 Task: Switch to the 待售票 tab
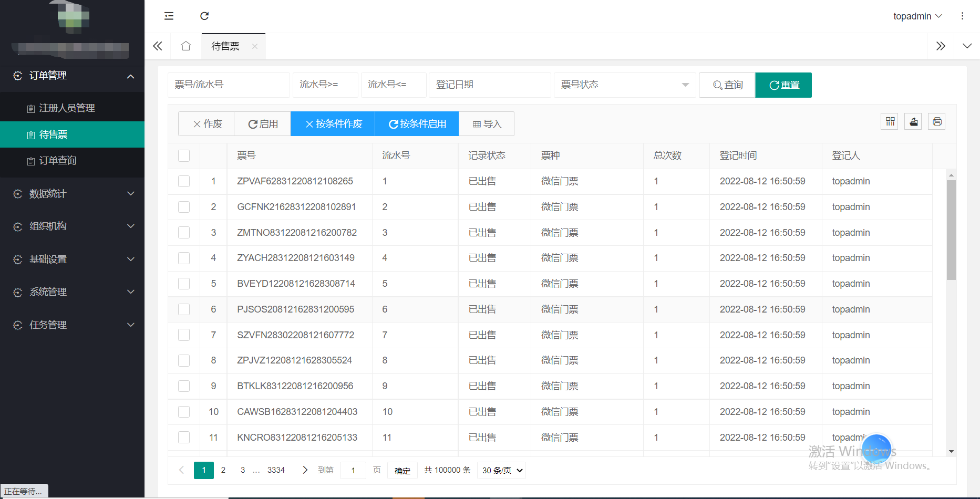coord(225,46)
